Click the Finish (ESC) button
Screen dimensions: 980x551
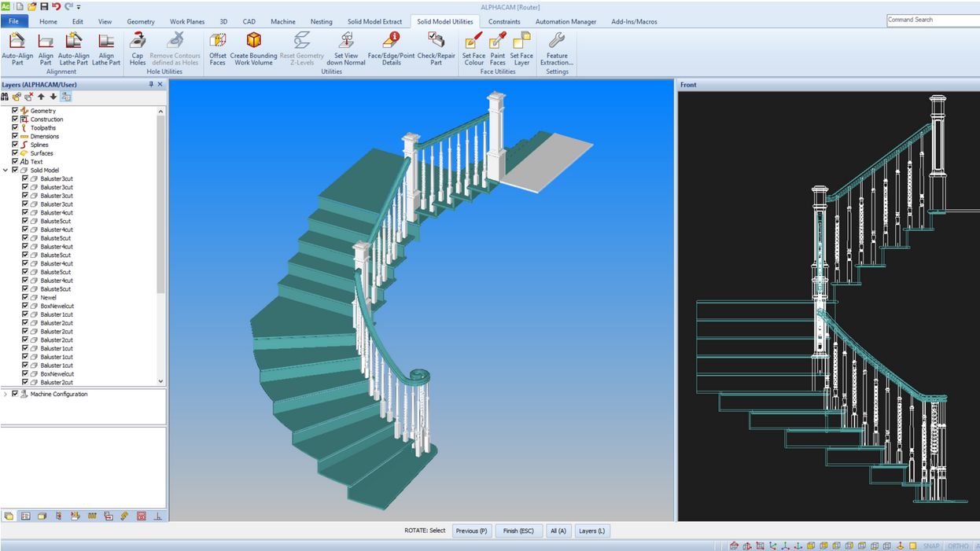pyautogui.click(x=518, y=531)
